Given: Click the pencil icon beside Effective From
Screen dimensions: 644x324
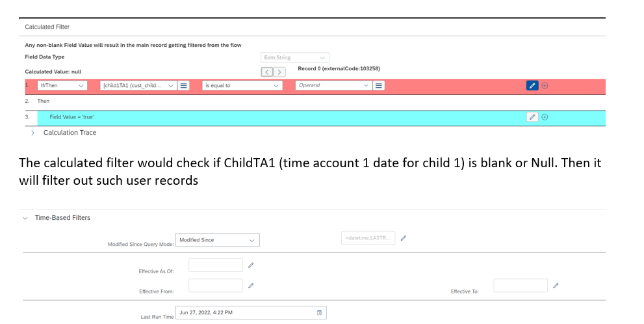Looking at the screenshot, I should [x=251, y=286].
